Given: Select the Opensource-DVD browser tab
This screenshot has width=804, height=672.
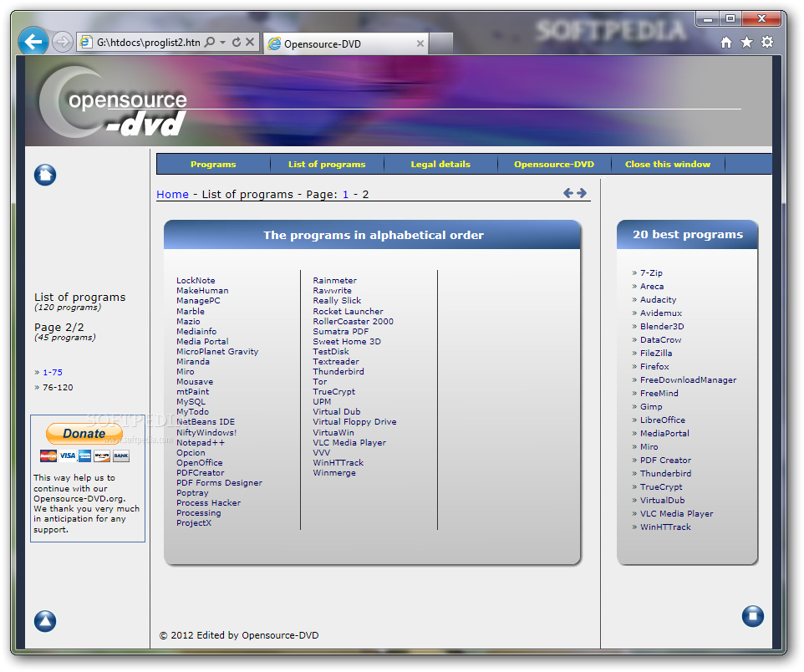Looking at the screenshot, I should (x=346, y=43).
